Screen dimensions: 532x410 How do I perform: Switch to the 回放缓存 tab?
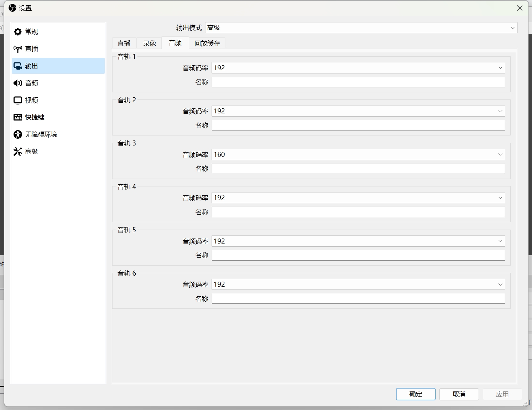[x=207, y=43]
